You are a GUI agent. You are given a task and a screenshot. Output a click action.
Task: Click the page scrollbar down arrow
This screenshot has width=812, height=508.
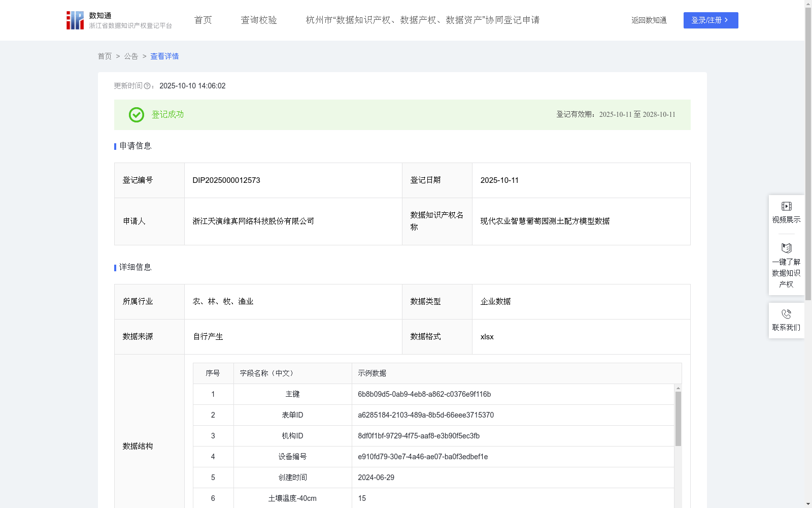(808, 504)
